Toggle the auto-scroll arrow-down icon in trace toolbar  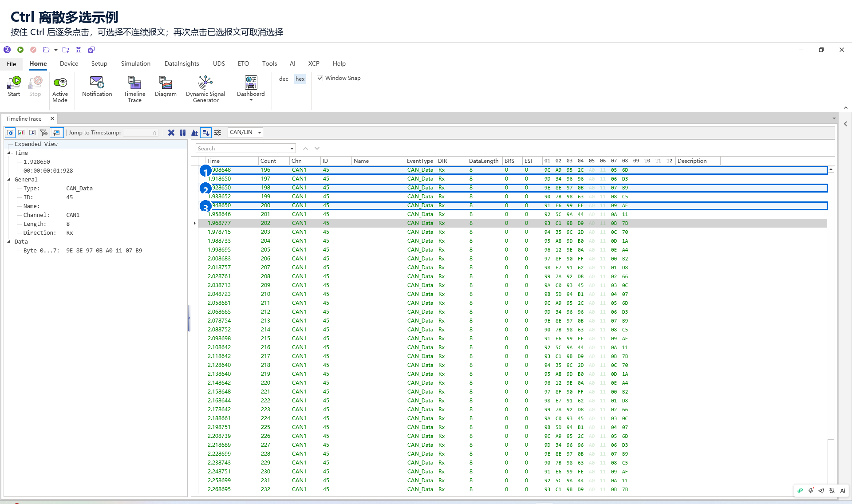tap(206, 133)
